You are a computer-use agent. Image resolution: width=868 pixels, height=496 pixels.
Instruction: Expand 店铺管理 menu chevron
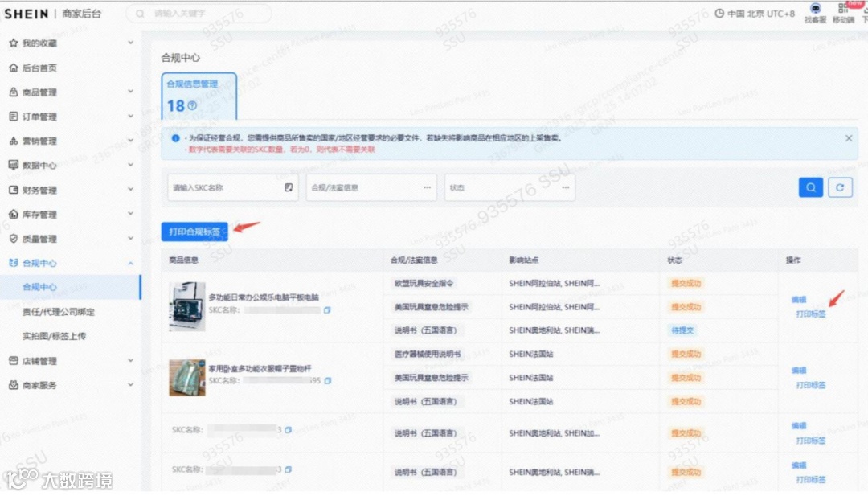(x=131, y=360)
